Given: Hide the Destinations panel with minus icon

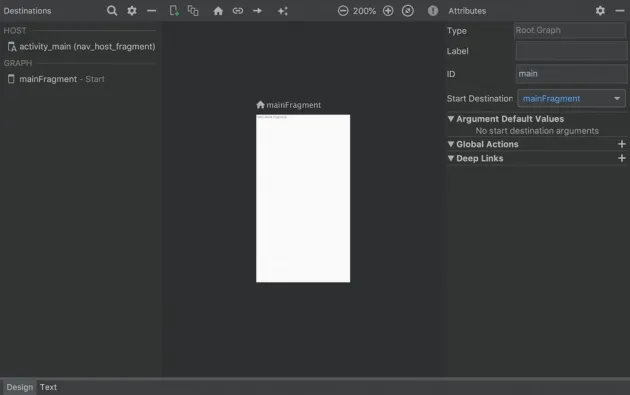Looking at the screenshot, I should tap(151, 11).
